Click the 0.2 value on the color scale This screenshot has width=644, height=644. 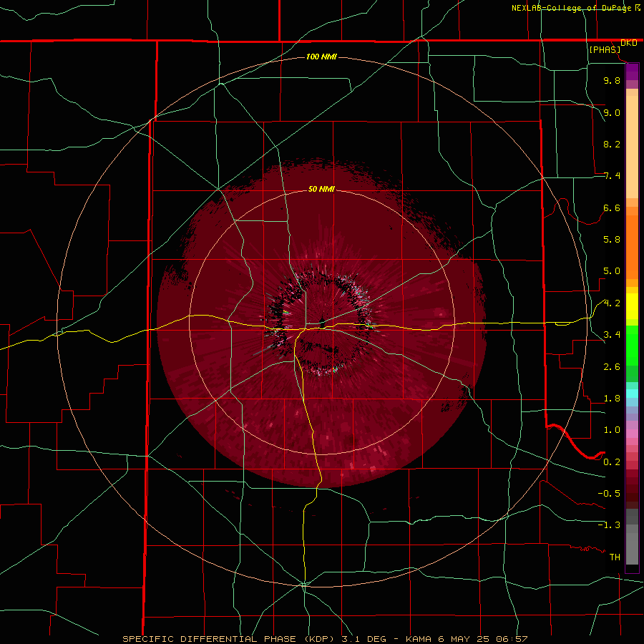pyautogui.click(x=612, y=462)
